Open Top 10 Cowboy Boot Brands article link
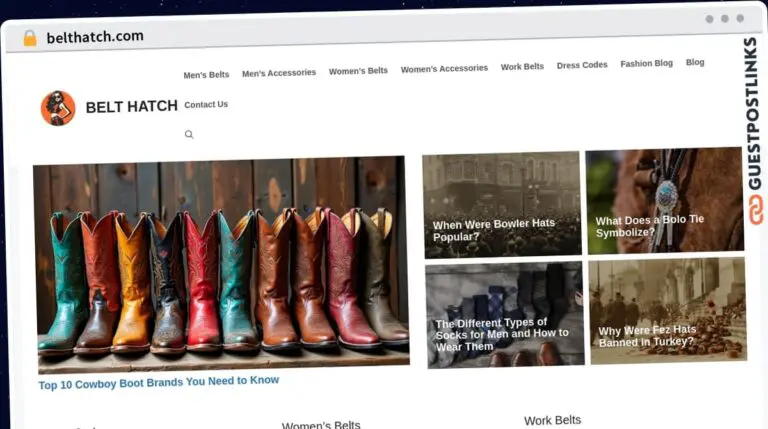Image resolution: width=768 pixels, height=429 pixels. [159, 381]
